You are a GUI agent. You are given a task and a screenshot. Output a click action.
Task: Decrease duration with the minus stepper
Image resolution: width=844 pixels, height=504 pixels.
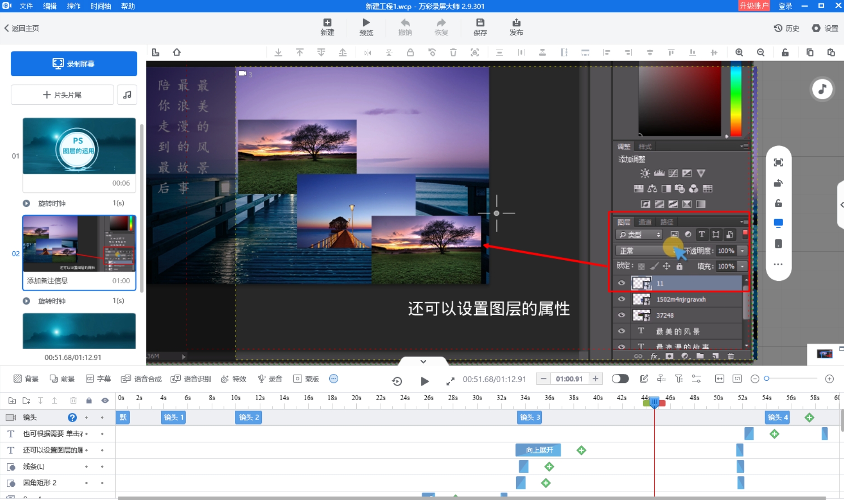(x=544, y=379)
